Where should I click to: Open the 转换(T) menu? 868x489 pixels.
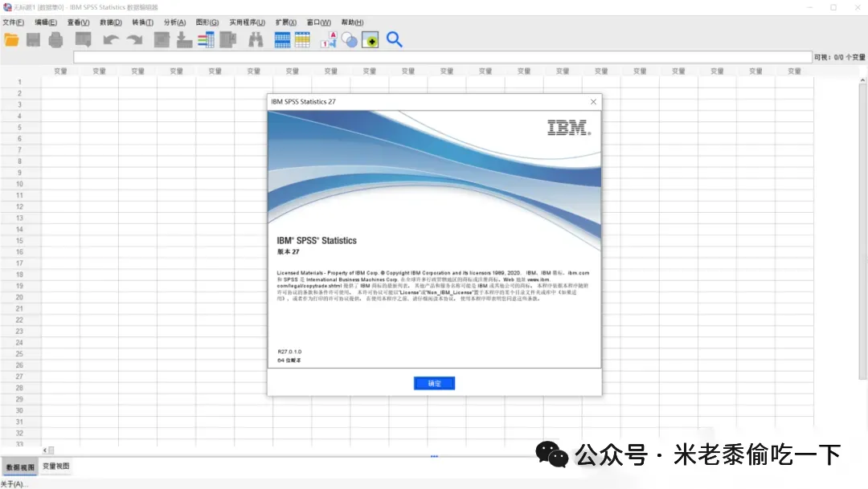143,22
